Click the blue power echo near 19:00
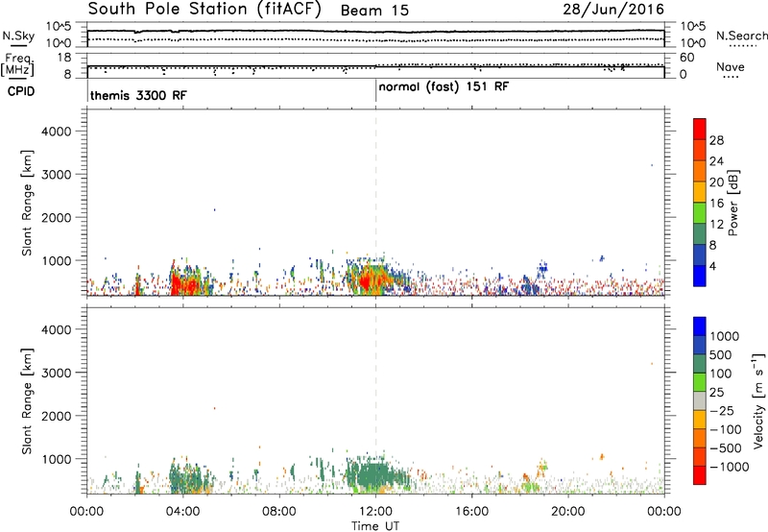768x532 pixels. click(542, 268)
